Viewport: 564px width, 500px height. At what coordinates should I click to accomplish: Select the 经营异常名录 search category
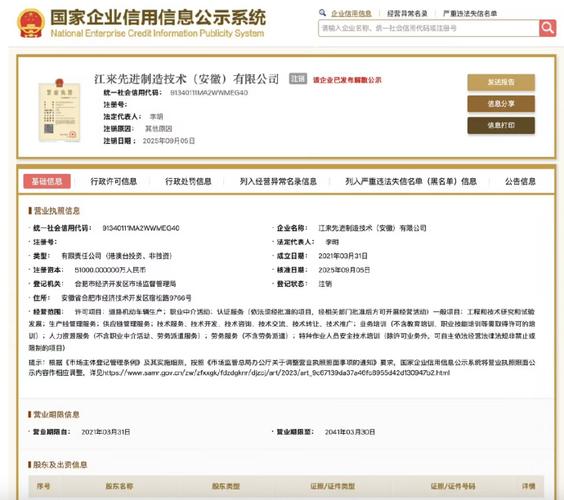pyautogui.click(x=407, y=14)
